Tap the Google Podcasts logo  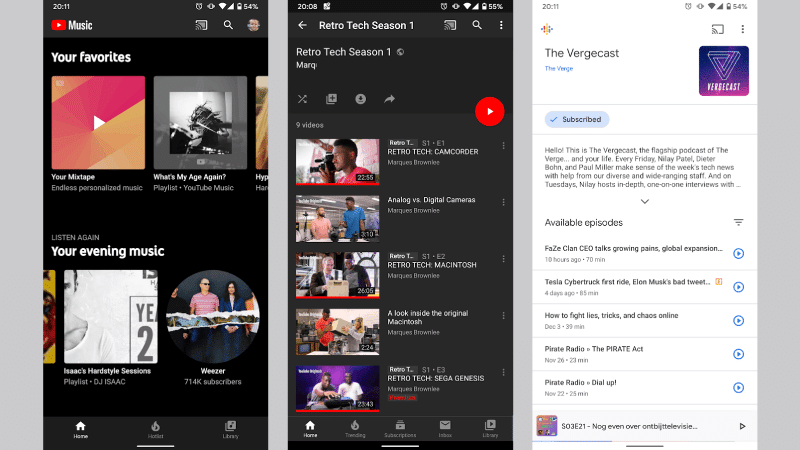click(547, 29)
